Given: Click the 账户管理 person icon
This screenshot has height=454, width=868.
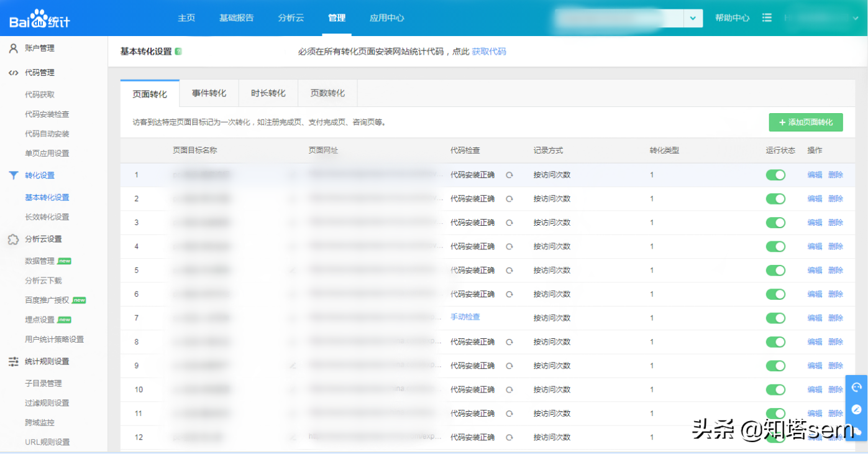Looking at the screenshot, I should point(13,48).
